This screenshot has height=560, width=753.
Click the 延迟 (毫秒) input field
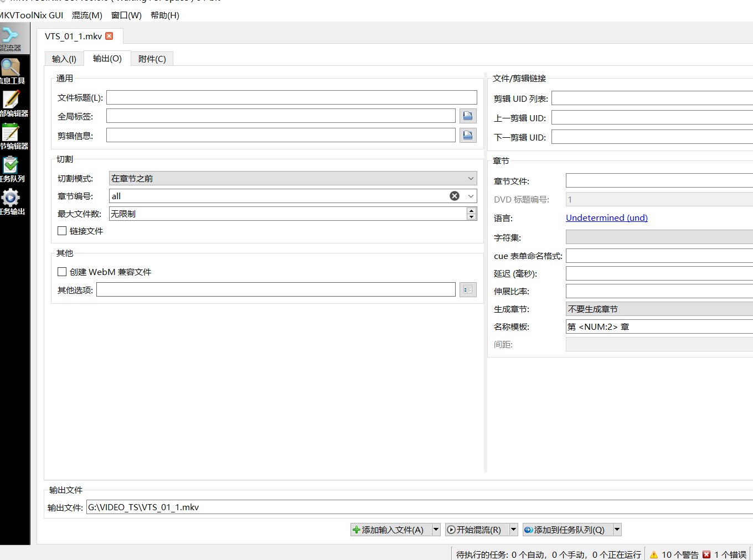[659, 273]
